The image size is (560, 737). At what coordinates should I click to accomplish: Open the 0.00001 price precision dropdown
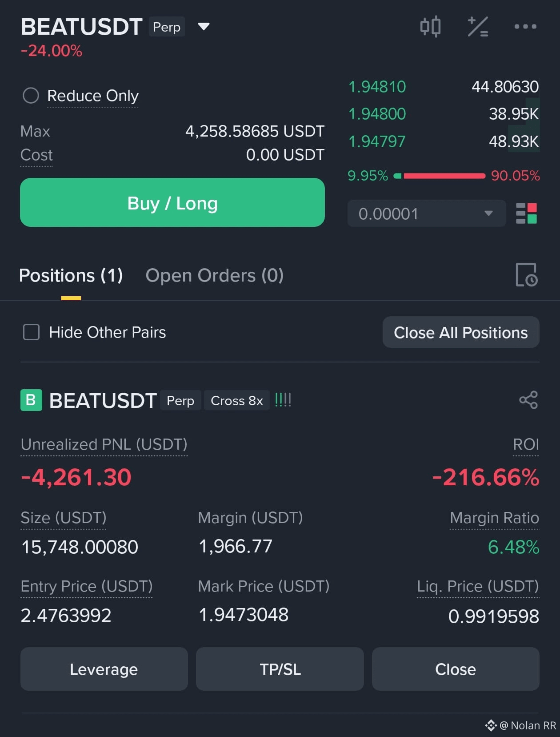point(427,213)
